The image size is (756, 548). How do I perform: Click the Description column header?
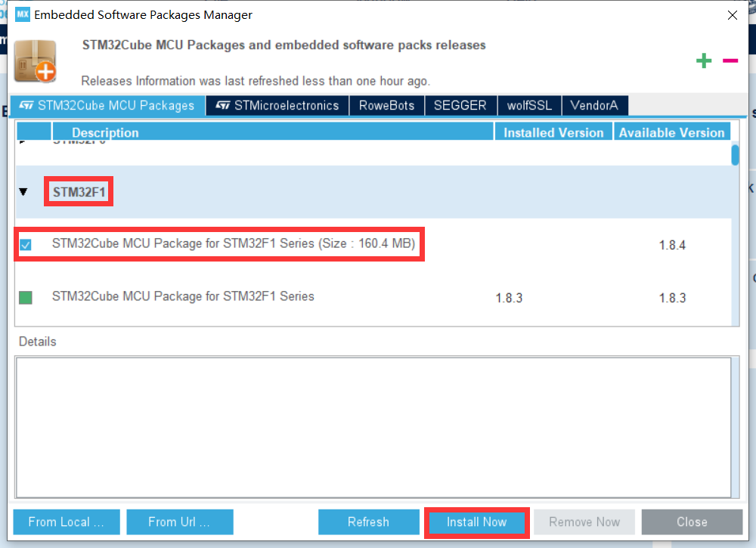pyautogui.click(x=273, y=132)
